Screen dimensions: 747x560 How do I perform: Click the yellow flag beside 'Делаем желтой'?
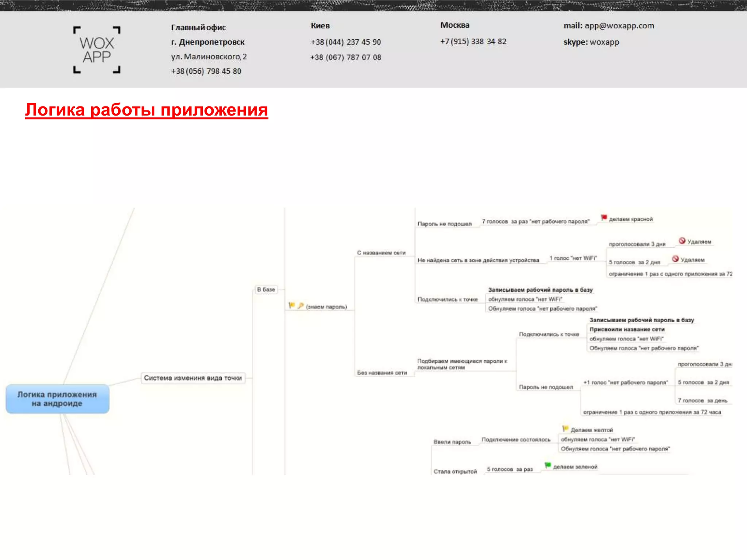pyautogui.click(x=565, y=428)
